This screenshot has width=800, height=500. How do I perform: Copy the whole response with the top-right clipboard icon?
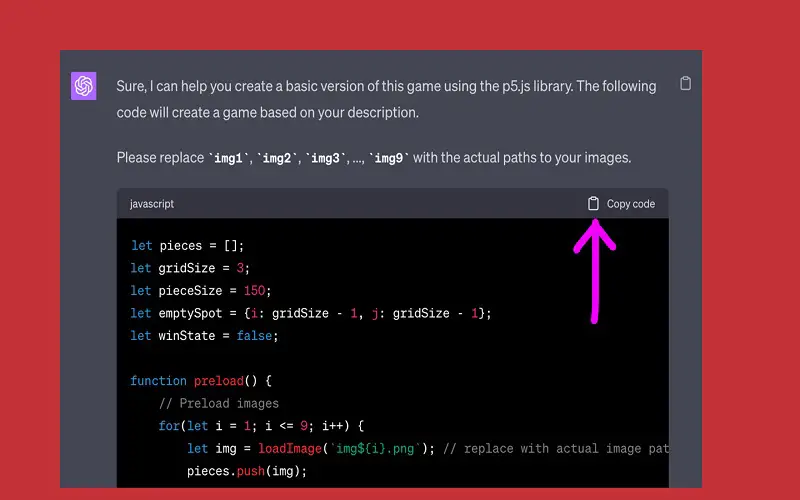[685, 84]
